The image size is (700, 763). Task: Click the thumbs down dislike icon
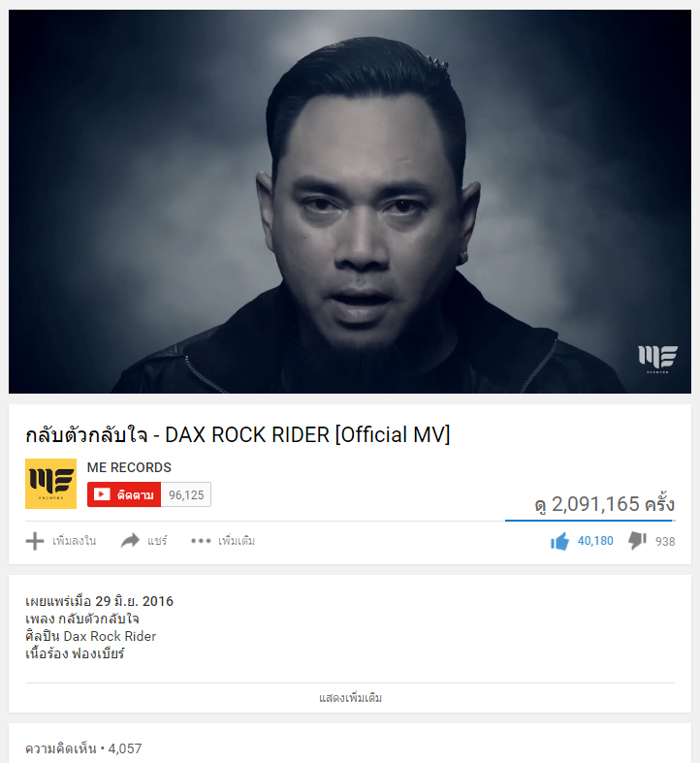click(637, 541)
